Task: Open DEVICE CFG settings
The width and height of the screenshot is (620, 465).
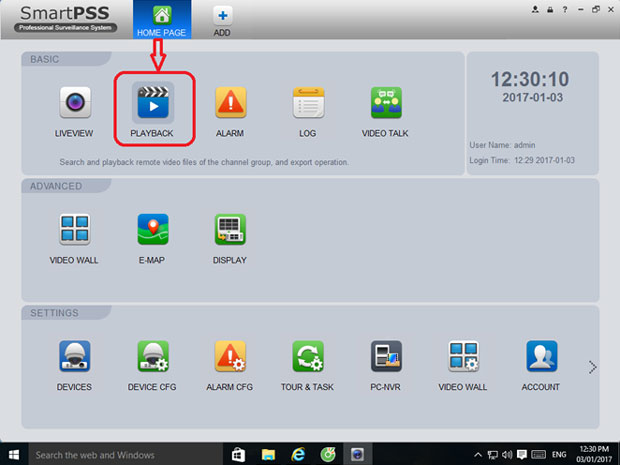Action: (x=153, y=356)
